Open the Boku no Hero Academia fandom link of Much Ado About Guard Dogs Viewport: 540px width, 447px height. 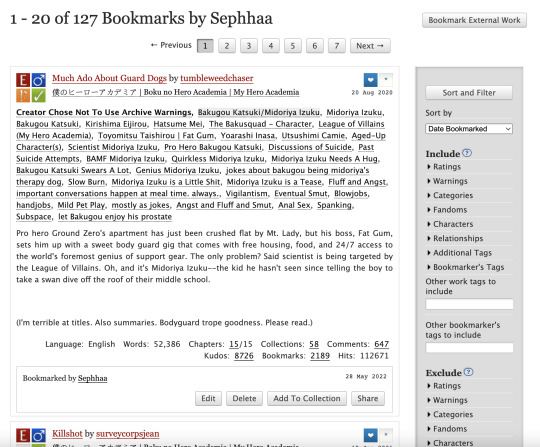click(176, 92)
